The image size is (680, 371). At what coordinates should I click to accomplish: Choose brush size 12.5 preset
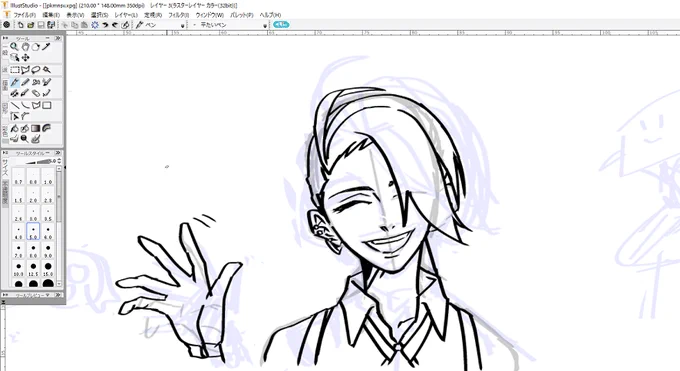(33, 269)
